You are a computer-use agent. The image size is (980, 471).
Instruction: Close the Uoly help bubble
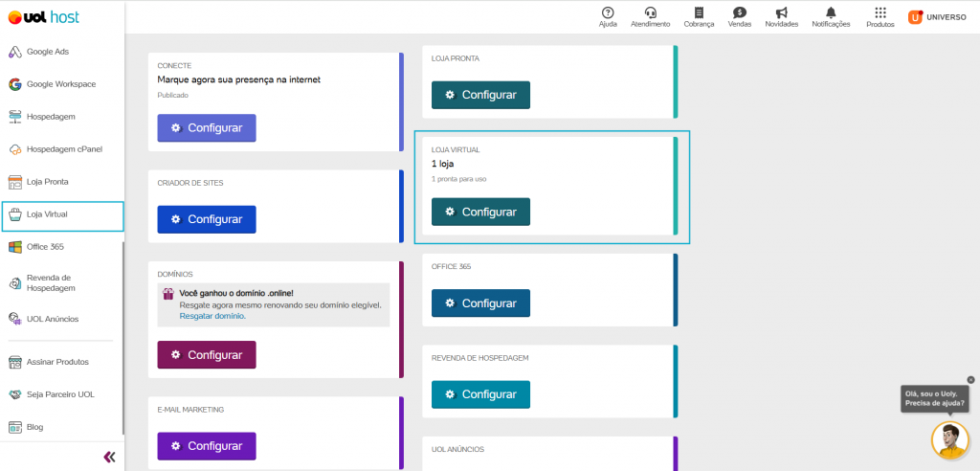(970, 380)
